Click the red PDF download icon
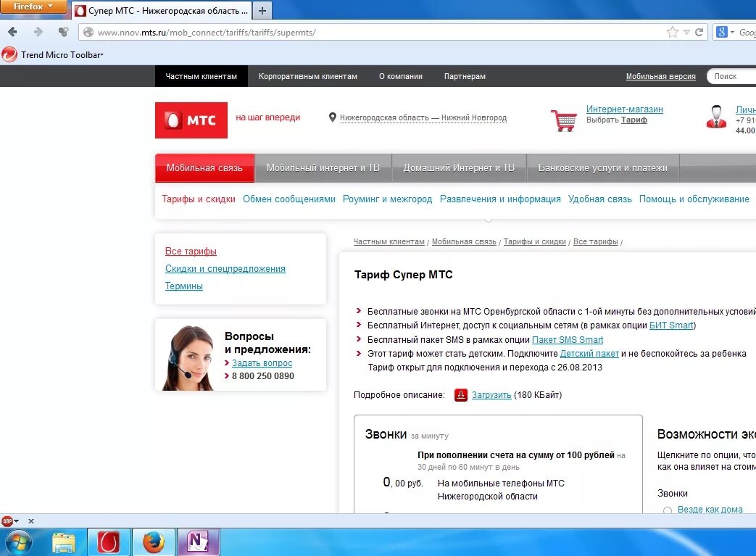Image resolution: width=756 pixels, height=556 pixels. [x=461, y=395]
